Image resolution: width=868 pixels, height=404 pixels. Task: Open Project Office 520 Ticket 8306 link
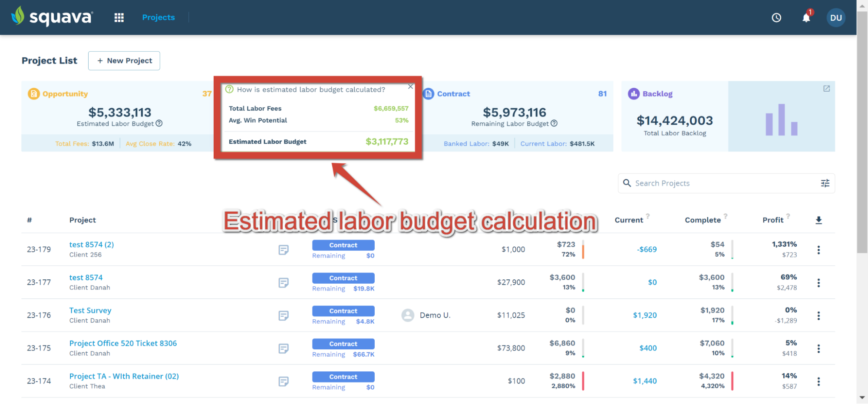click(x=123, y=343)
